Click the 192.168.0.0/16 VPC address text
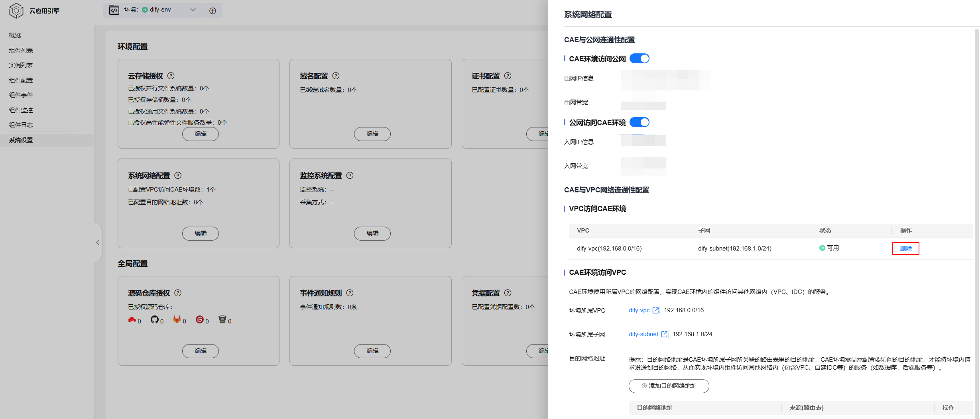 (x=684, y=310)
